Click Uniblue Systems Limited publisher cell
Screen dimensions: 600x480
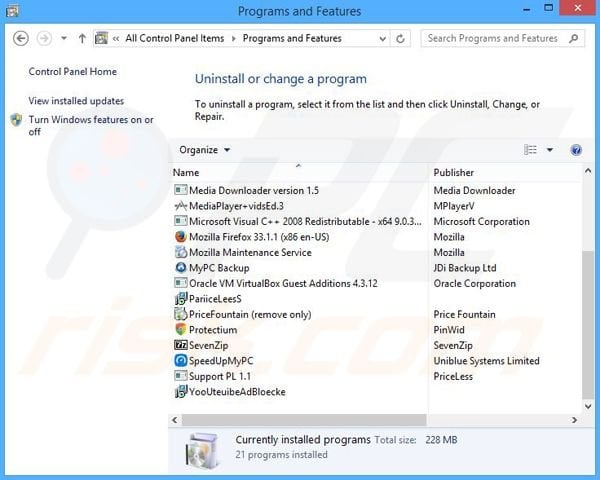(486, 361)
